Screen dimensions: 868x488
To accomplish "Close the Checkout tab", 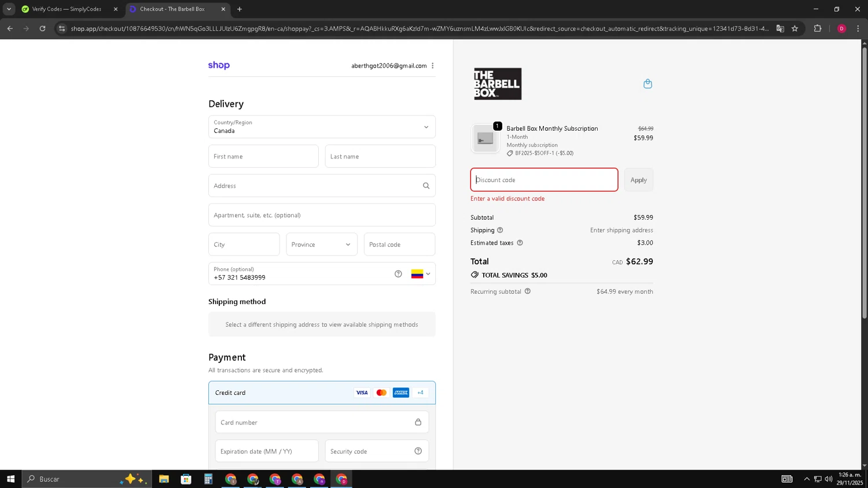I will pyautogui.click(x=223, y=9).
